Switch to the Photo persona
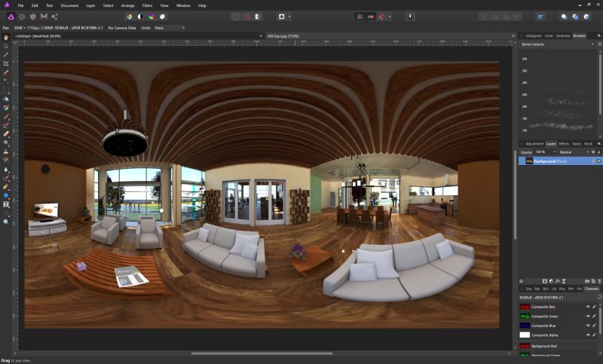Screen dimensions: 603x364 coord(11,17)
